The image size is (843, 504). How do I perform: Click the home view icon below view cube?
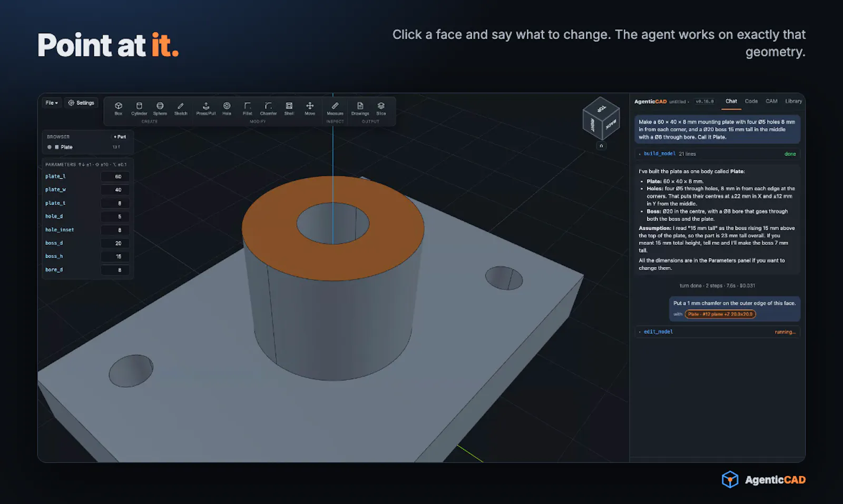[601, 146]
